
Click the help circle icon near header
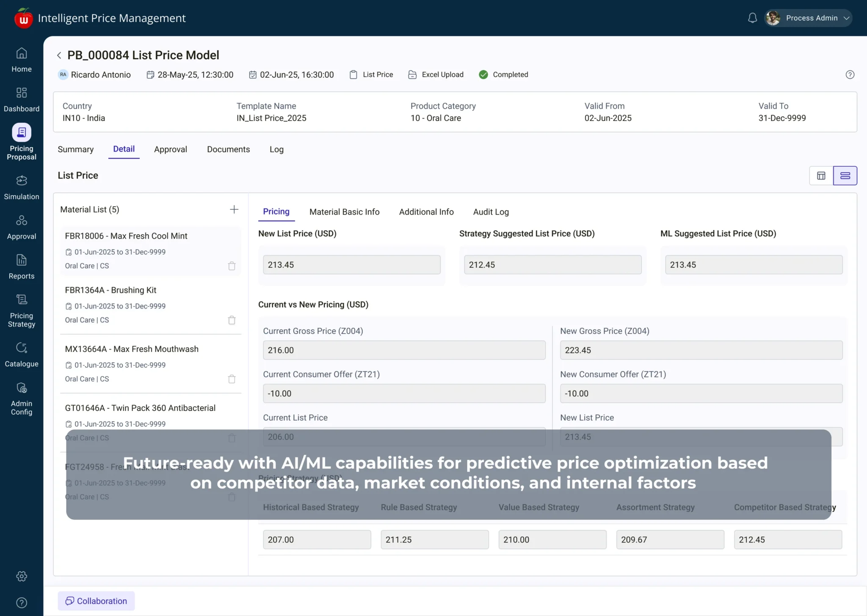pos(850,74)
